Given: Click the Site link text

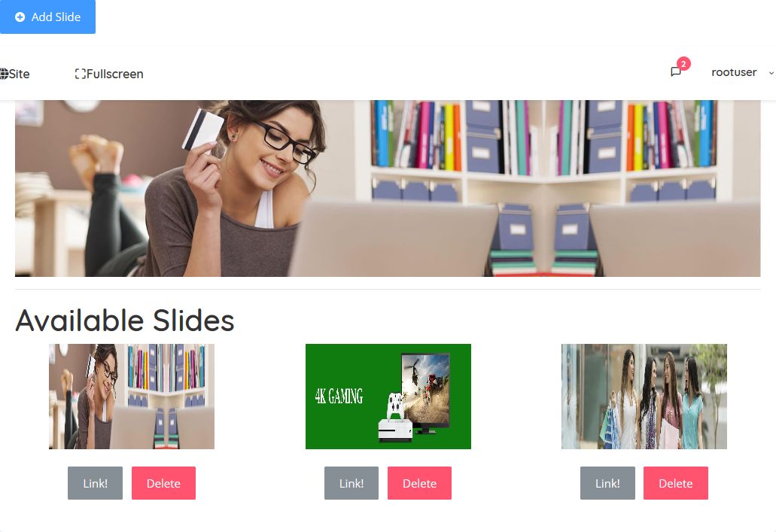Looking at the screenshot, I should (20, 74).
